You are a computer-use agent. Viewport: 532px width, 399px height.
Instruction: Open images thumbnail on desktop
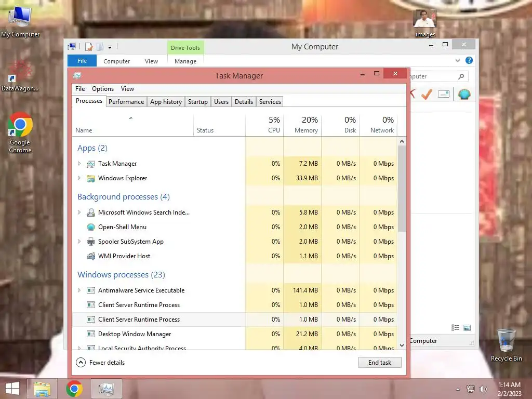coord(425,23)
